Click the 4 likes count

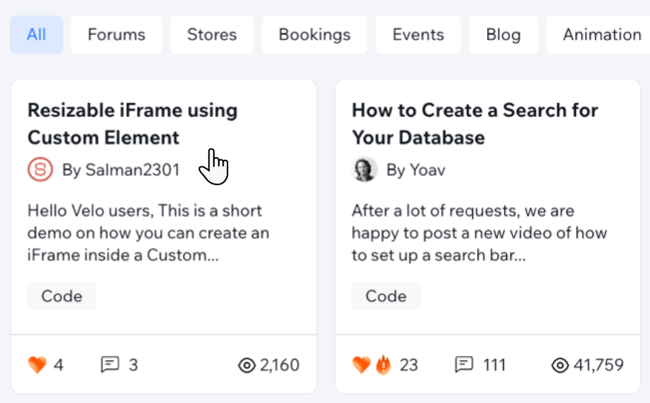[58, 365]
